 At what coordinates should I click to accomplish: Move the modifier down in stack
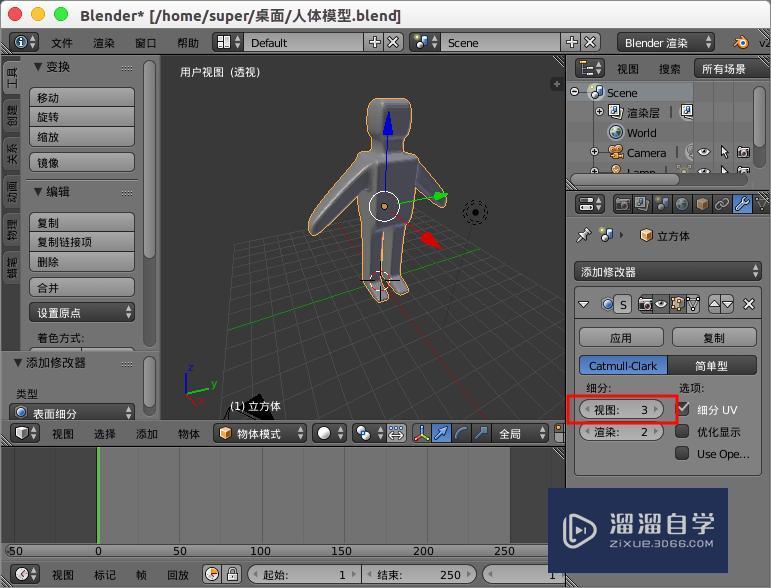727,304
